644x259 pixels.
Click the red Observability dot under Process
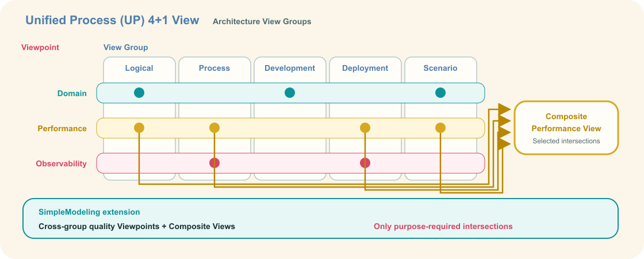point(214,163)
